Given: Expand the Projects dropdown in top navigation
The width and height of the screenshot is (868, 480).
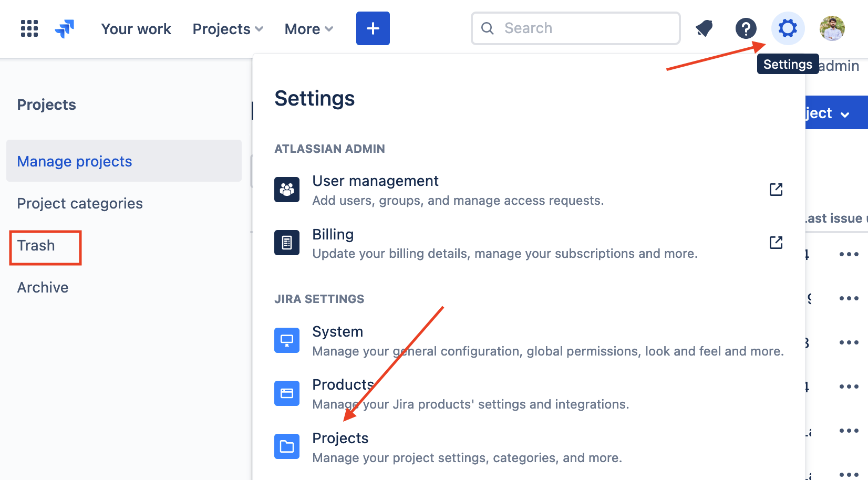Looking at the screenshot, I should [228, 29].
